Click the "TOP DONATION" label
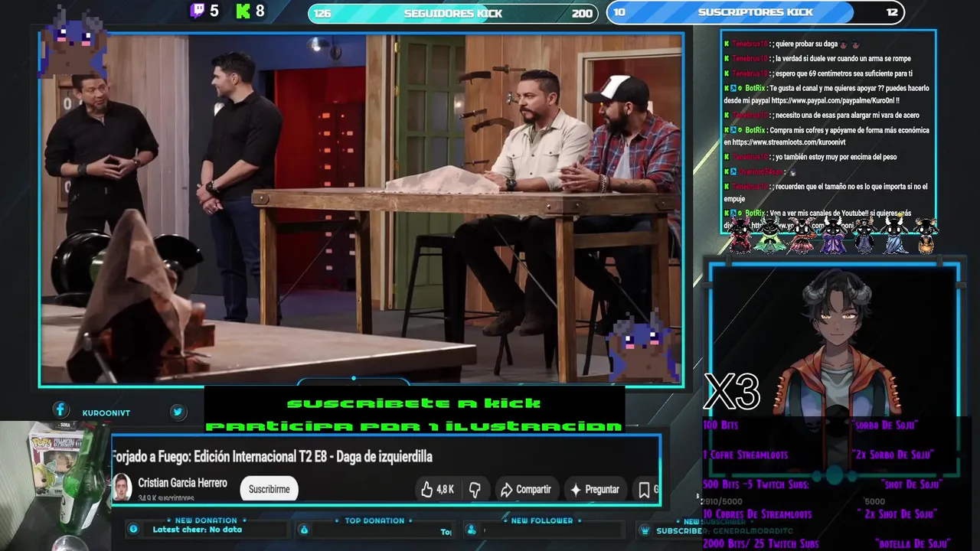The width and height of the screenshot is (980, 551). click(x=374, y=520)
